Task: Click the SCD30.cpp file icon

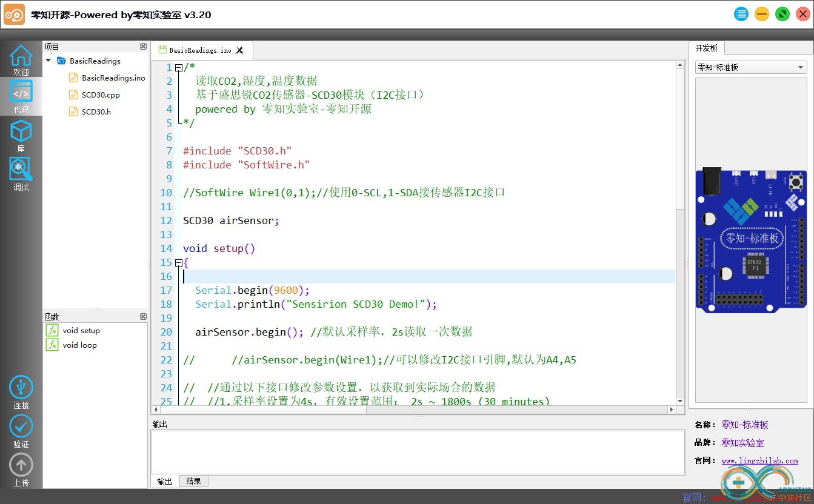Action: (x=73, y=94)
